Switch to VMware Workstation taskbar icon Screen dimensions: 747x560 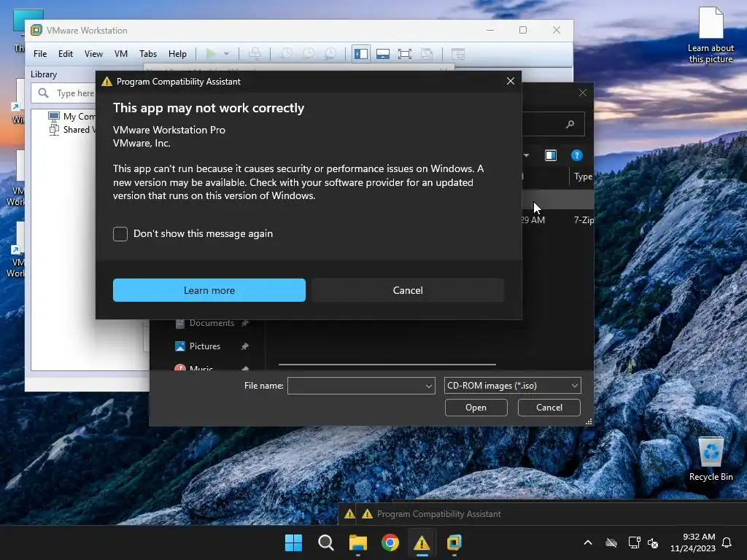point(454,542)
